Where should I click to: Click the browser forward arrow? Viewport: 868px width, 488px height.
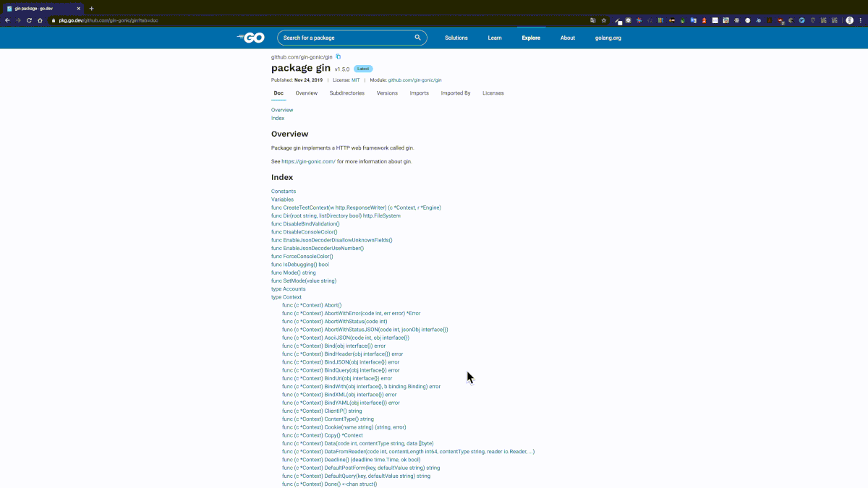pyautogui.click(x=18, y=20)
